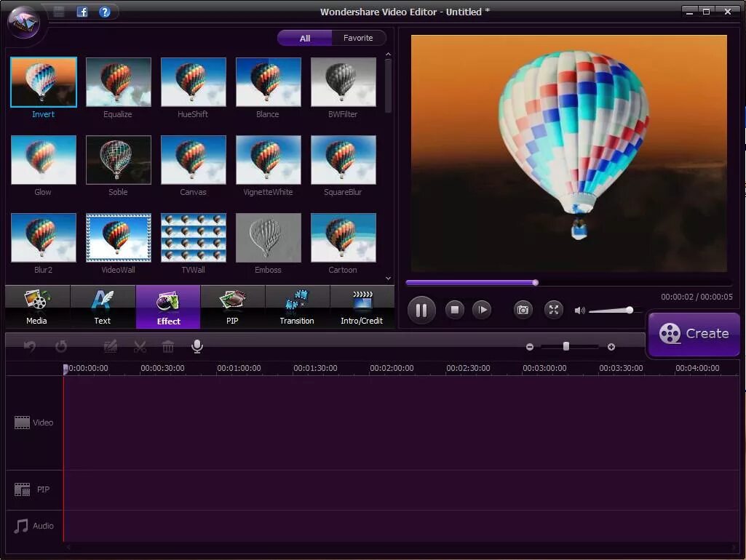Undo the last action

tap(30, 347)
